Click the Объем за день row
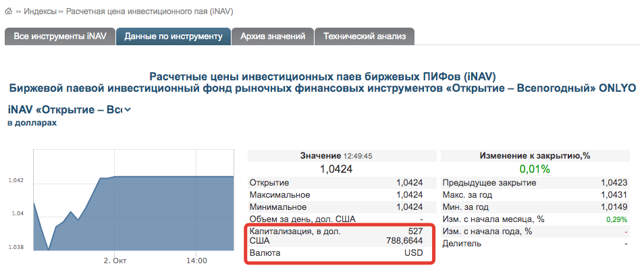Image resolution: width=644 pixels, height=272 pixels. point(336,219)
